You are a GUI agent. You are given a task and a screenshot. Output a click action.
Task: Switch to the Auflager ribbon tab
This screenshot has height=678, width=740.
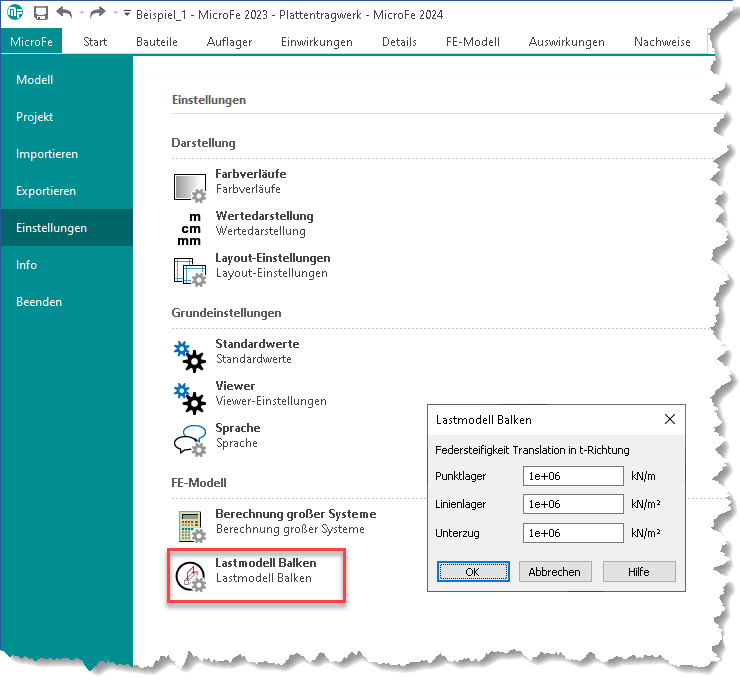pyautogui.click(x=229, y=42)
